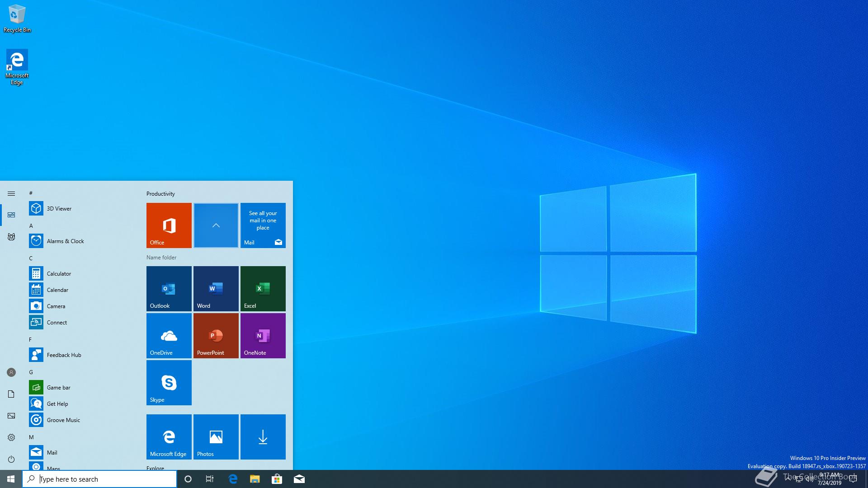Viewport: 868px width, 488px height.
Task: Open Calculator from the app list
Action: (x=81, y=273)
